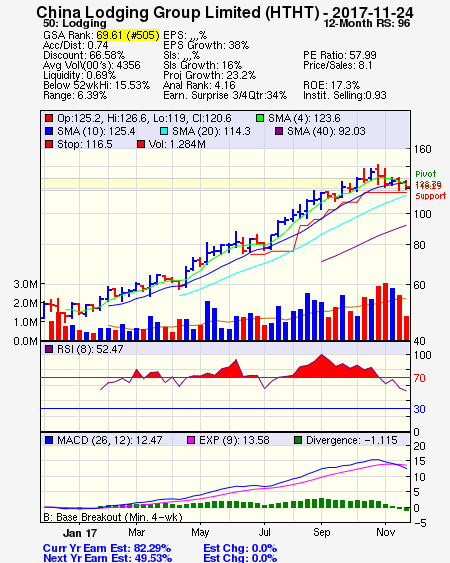
Task: Click the 'Earn. Surprise 3/4Qtr:34%' text
Action: (225, 96)
